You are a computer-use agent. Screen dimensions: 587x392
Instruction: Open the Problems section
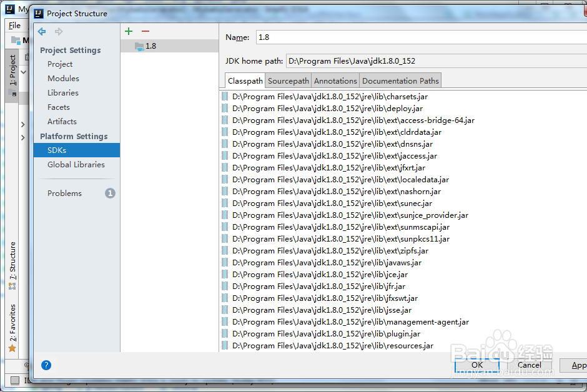[x=64, y=194]
